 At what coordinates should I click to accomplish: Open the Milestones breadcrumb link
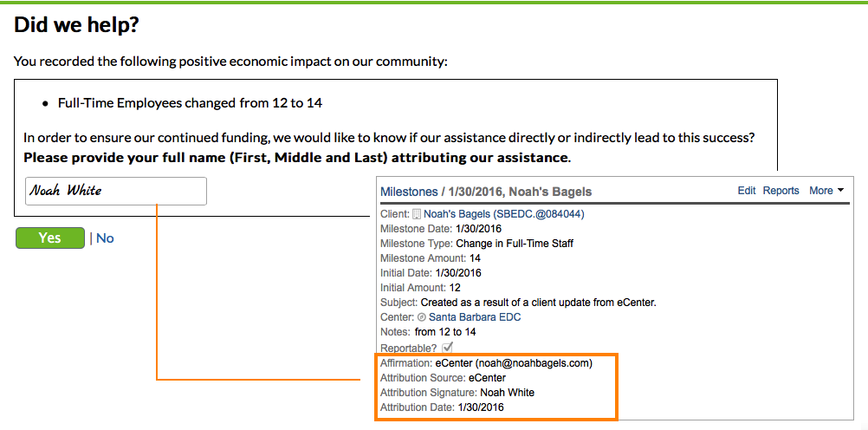click(x=409, y=191)
